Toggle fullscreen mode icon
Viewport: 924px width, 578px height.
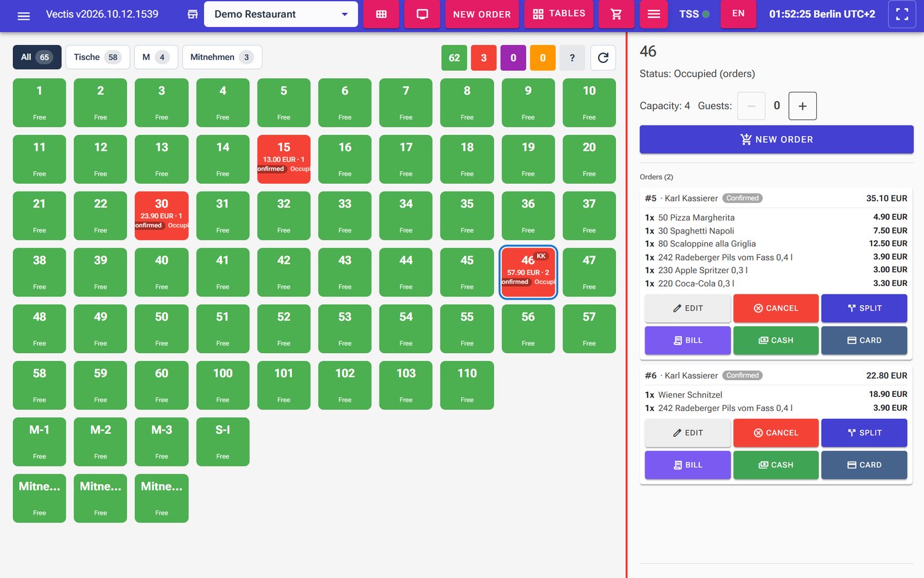pos(902,14)
